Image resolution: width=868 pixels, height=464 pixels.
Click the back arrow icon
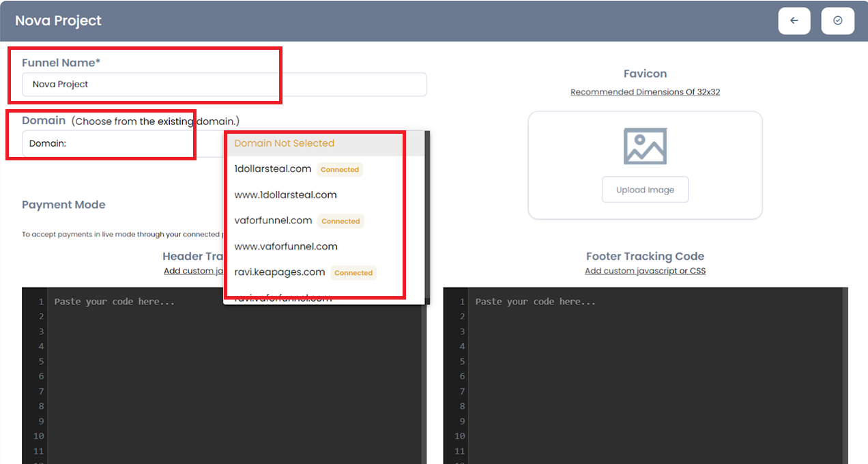pos(794,21)
